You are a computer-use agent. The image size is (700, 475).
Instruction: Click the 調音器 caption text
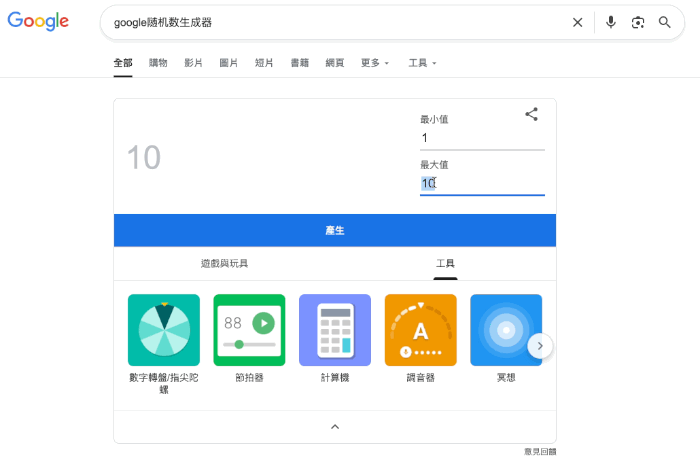pyautogui.click(x=421, y=378)
